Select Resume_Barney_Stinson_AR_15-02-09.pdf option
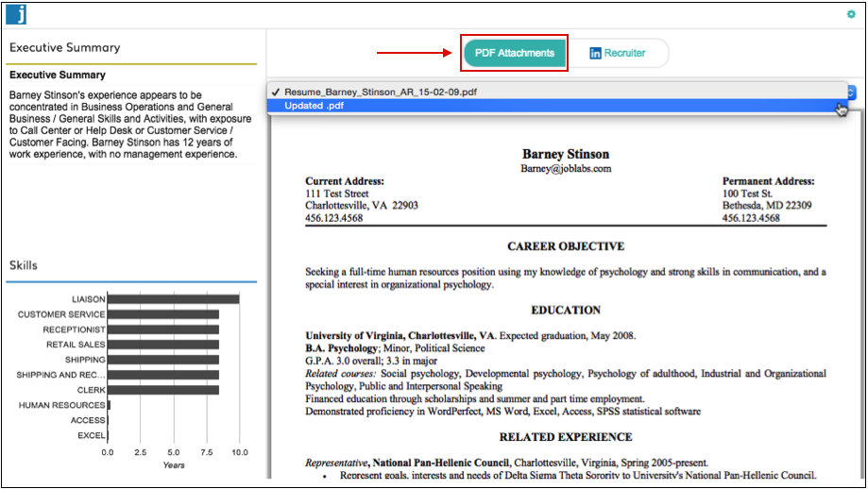 click(x=557, y=92)
